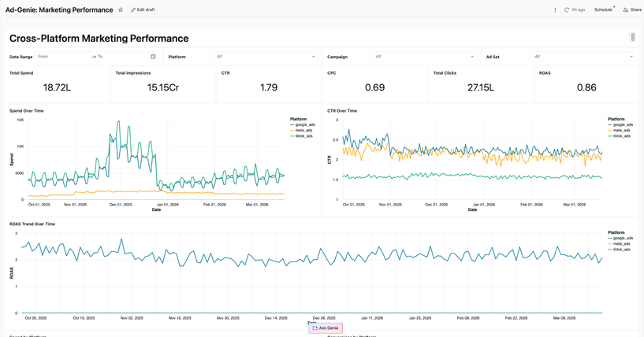Open the Schedule option
Image resolution: width=644 pixels, height=337 pixels.
[603, 10]
